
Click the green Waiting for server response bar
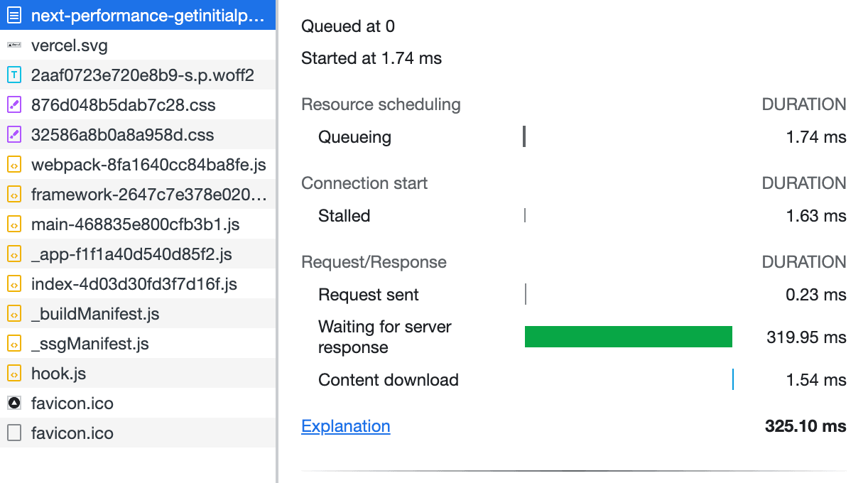pos(628,337)
